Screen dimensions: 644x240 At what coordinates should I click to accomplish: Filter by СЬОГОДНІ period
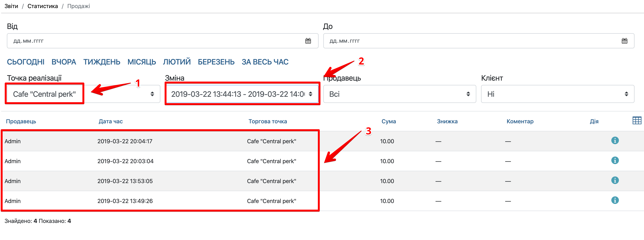pyautogui.click(x=26, y=62)
